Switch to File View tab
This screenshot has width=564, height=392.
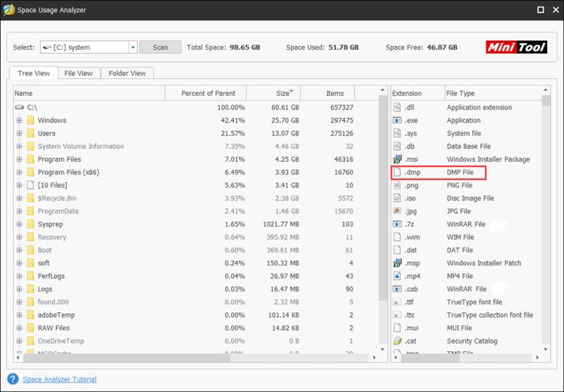click(x=78, y=73)
